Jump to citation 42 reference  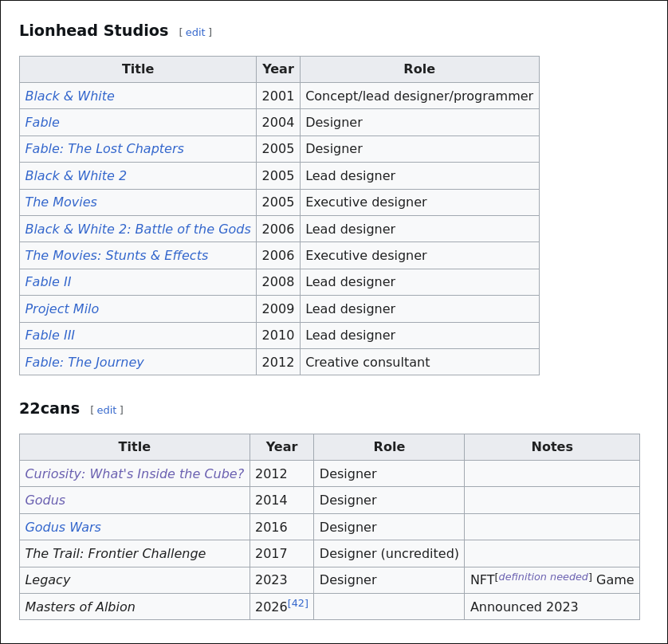tap(298, 603)
